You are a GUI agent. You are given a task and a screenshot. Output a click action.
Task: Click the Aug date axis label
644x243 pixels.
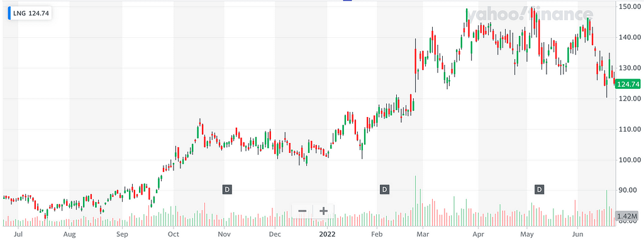click(x=70, y=235)
